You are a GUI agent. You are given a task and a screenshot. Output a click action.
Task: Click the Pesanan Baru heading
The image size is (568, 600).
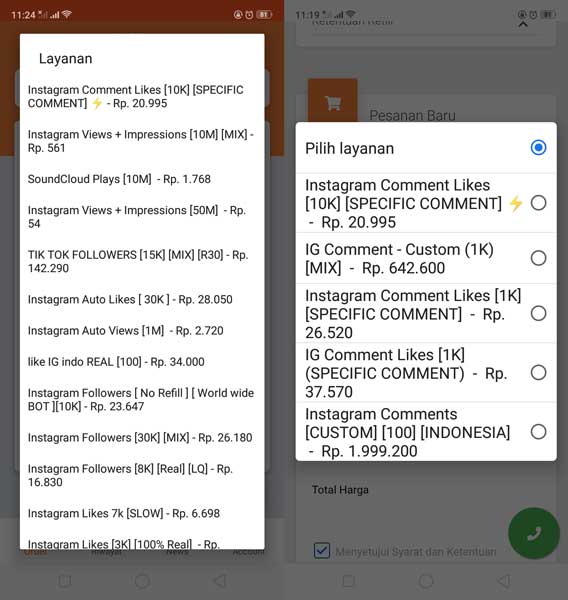tap(412, 115)
